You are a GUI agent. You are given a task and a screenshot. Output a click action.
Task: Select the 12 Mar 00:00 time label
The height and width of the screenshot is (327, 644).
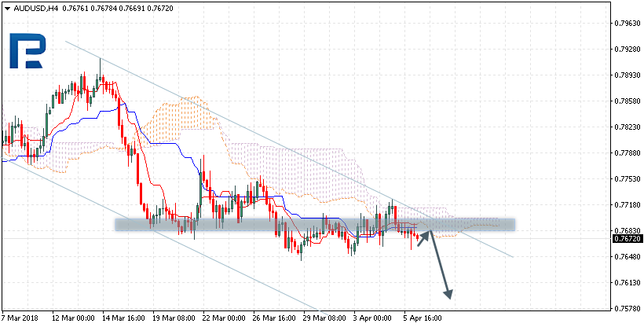73,319
